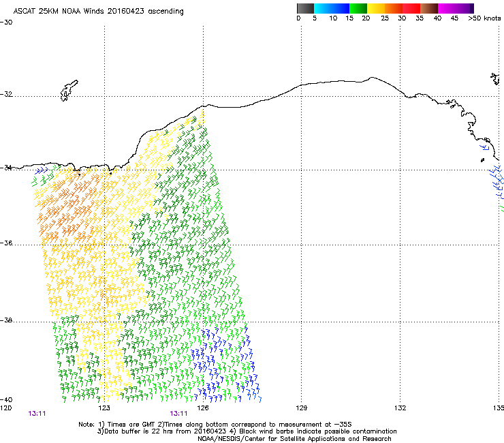Click the gray 0-5 knots color segment
This screenshot has width=504, height=443.
coord(305,8)
